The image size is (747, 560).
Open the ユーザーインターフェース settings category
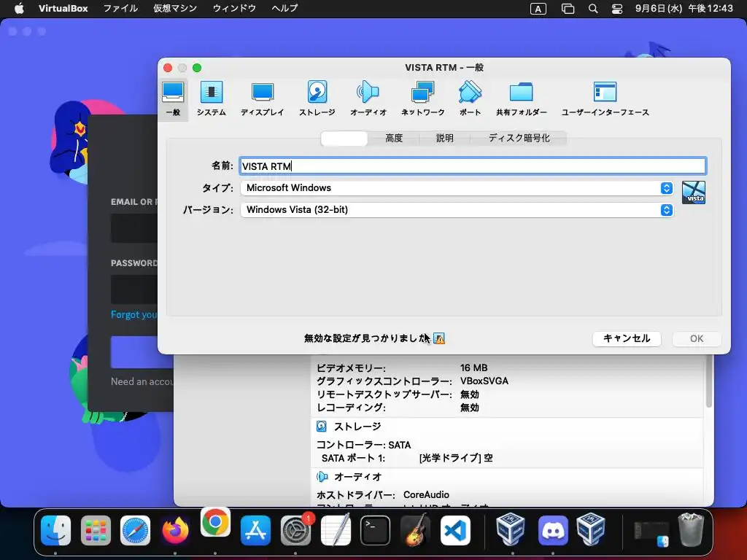[x=605, y=99]
